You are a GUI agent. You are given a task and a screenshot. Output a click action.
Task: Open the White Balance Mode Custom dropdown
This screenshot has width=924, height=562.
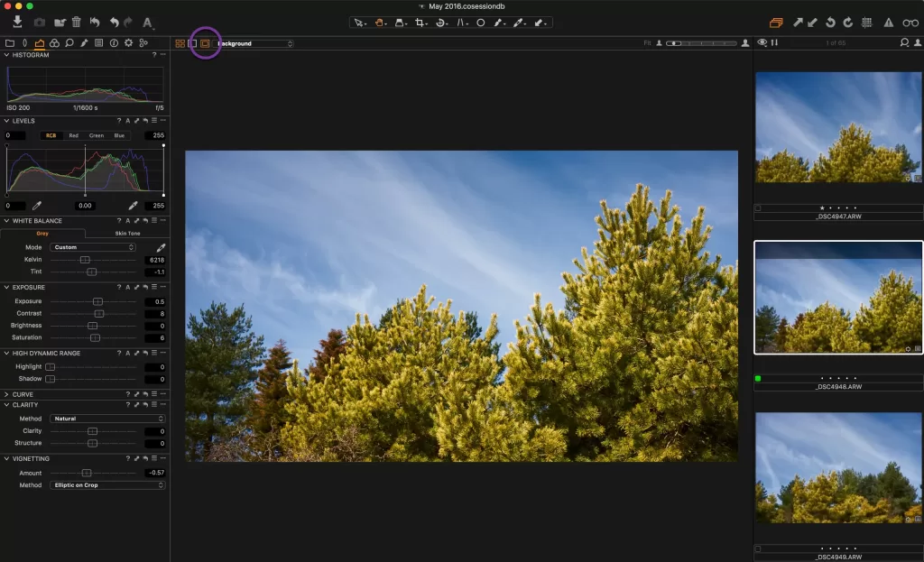point(93,247)
